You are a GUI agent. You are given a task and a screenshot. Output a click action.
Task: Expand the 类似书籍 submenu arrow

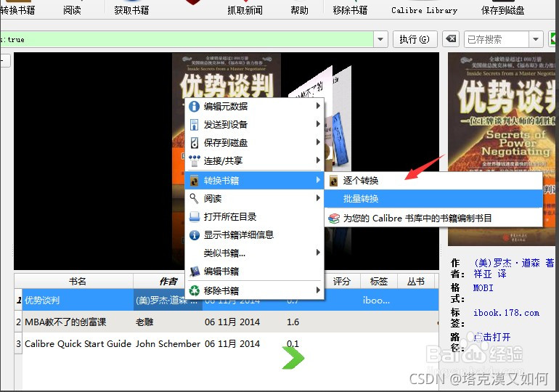point(318,253)
